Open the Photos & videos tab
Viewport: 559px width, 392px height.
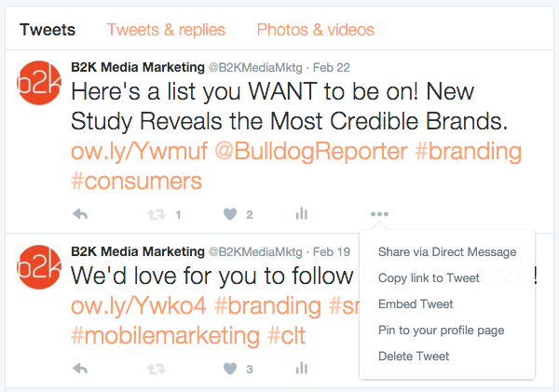pos(315,30)
